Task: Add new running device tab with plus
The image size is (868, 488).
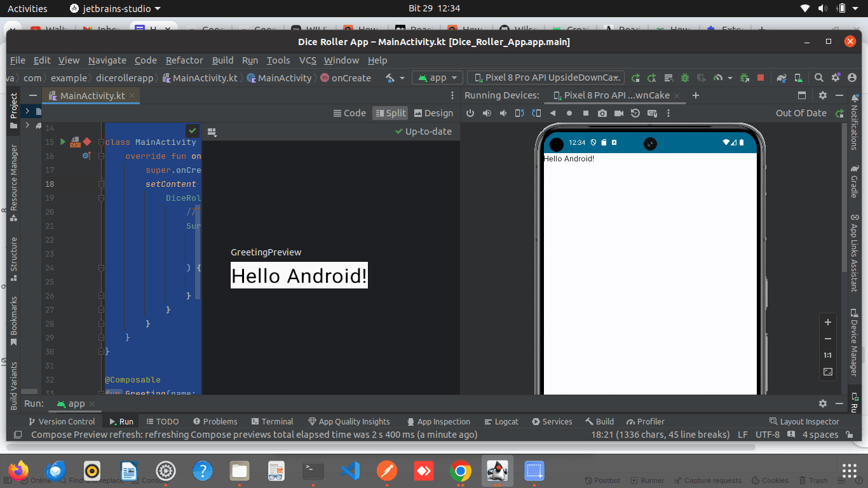Action: click(695, 95)
